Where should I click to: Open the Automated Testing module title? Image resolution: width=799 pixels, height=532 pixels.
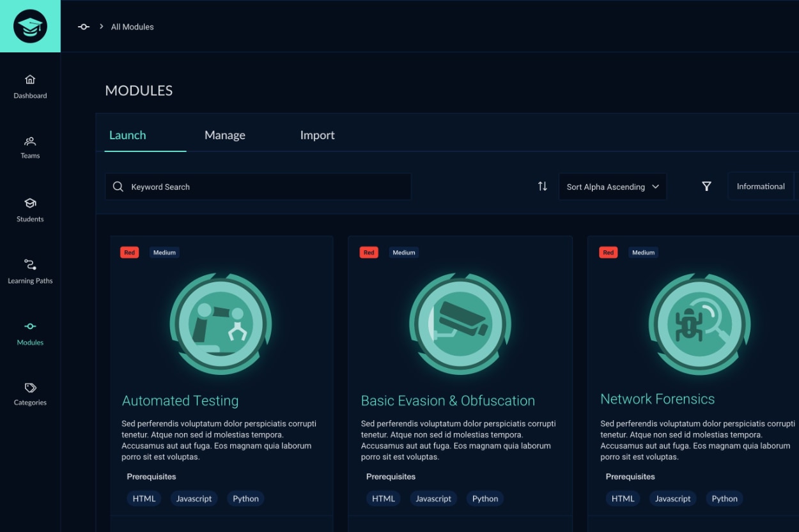(x=180, y=401)
